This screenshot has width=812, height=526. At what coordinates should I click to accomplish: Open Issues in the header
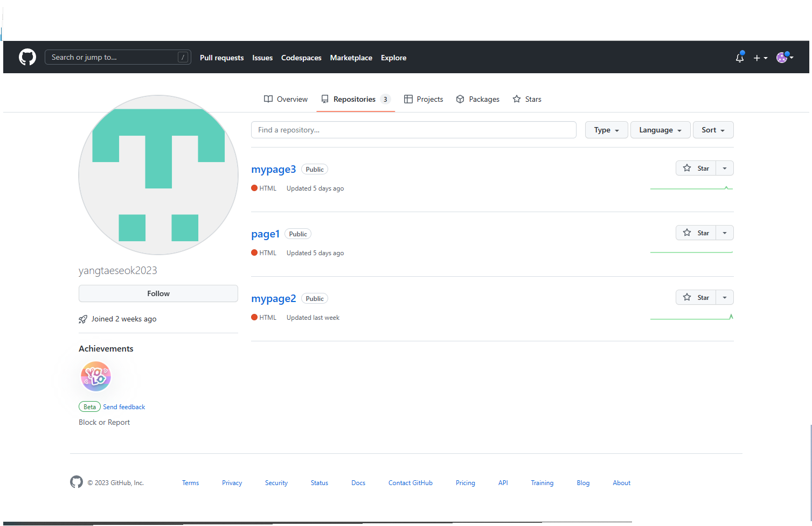tap(262, 58)
